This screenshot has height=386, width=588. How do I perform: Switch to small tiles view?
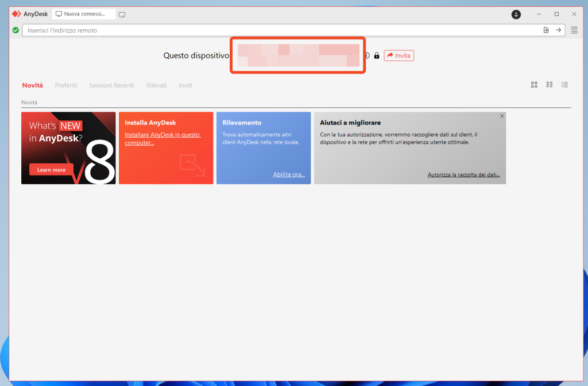550,85
